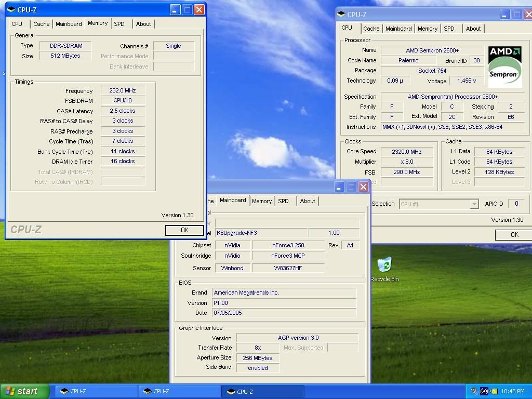This screenshot has height=399, width=532.
Task: Click the nForce3 250 chipset value
Action: (288, 245)
